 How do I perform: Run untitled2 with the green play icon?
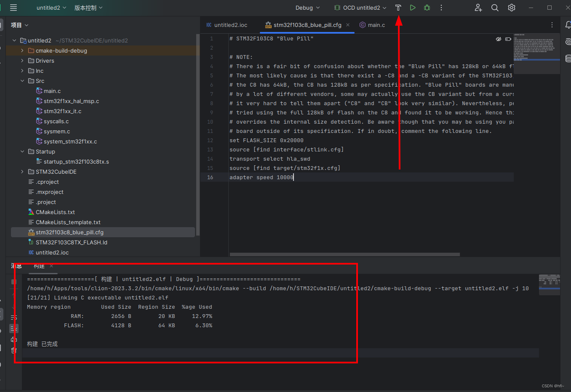pos(413,7)
